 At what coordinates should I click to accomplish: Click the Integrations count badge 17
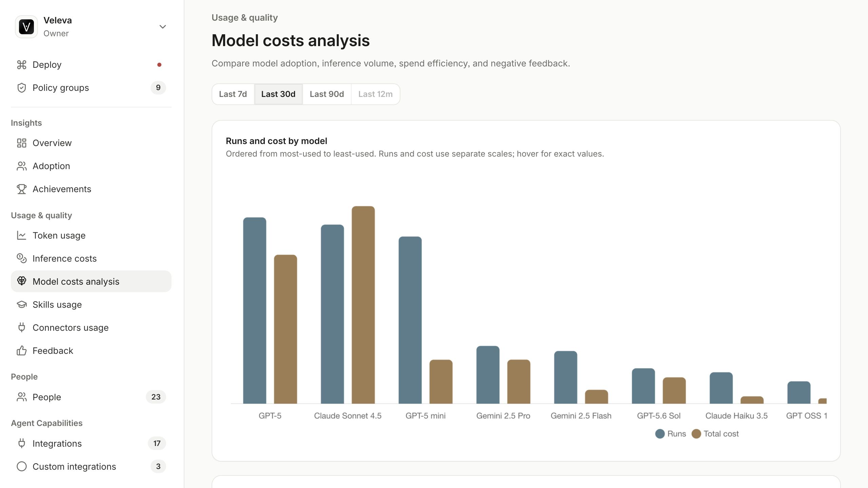(x=157, y=444)
